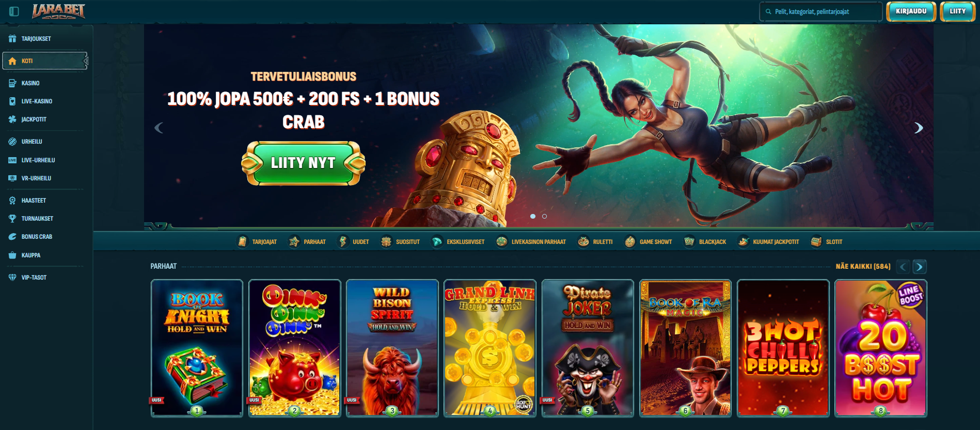Advance the Parhaat games carousel right

(x=919, y=267)
